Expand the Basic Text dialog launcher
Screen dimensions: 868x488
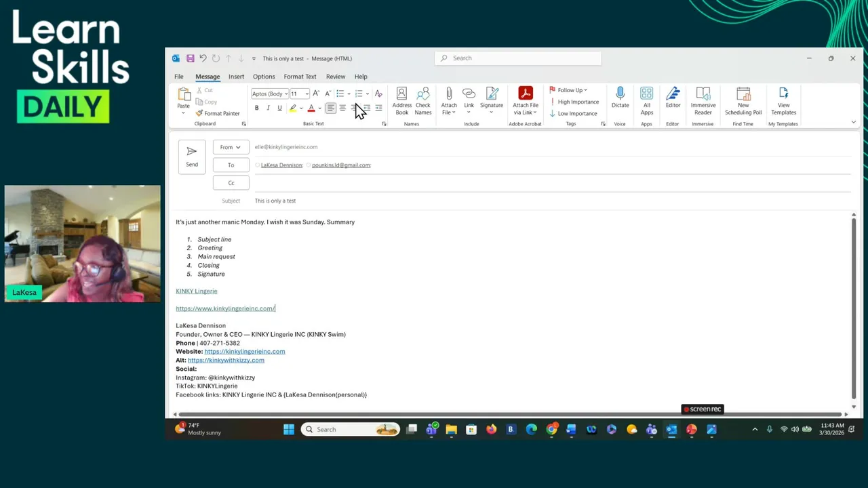(x=384, y=124)
